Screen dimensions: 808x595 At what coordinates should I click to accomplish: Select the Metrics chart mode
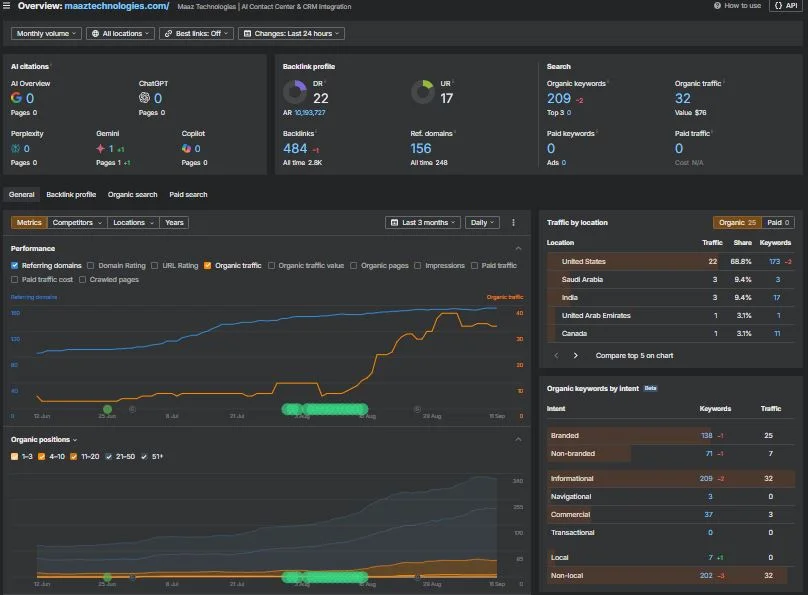(29, 223)
